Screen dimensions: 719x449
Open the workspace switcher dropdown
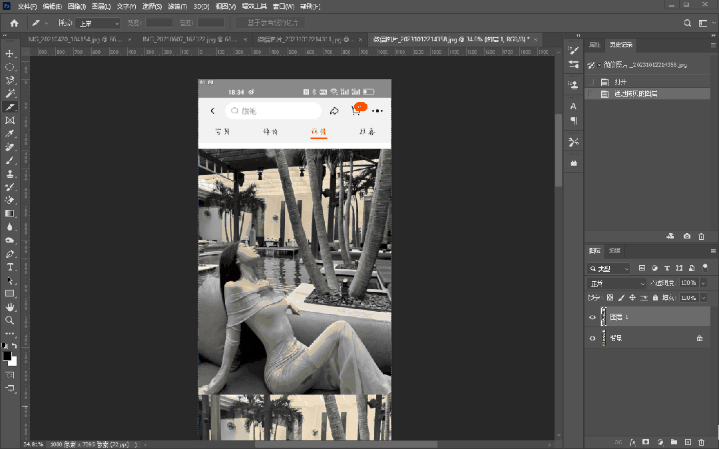click(705, 23)
